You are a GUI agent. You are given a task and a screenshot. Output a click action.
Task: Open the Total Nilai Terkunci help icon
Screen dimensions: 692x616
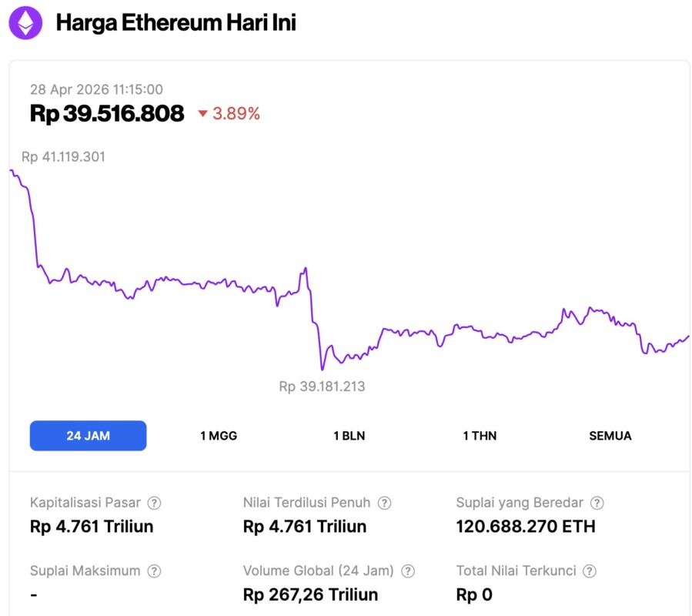coord(589,571)
